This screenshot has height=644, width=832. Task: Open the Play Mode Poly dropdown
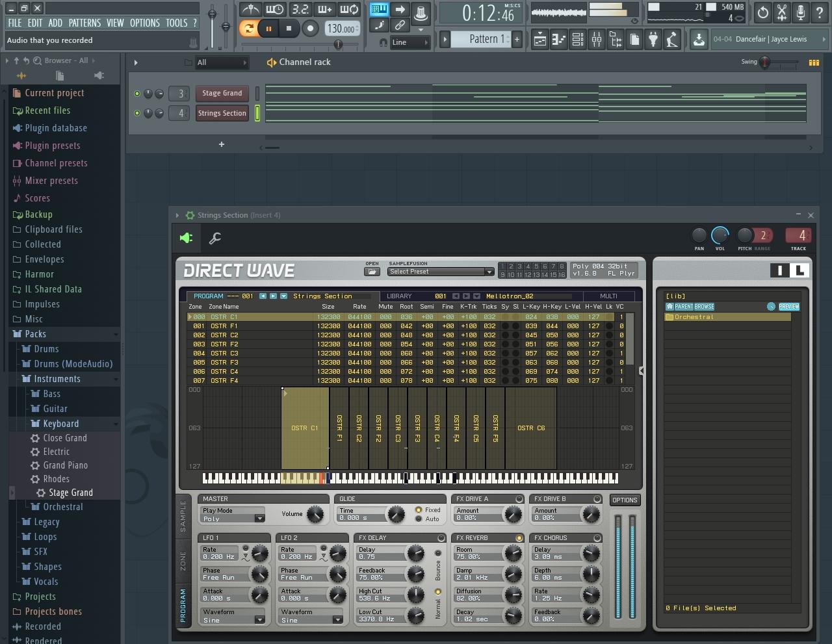click(x=233, y=519)
